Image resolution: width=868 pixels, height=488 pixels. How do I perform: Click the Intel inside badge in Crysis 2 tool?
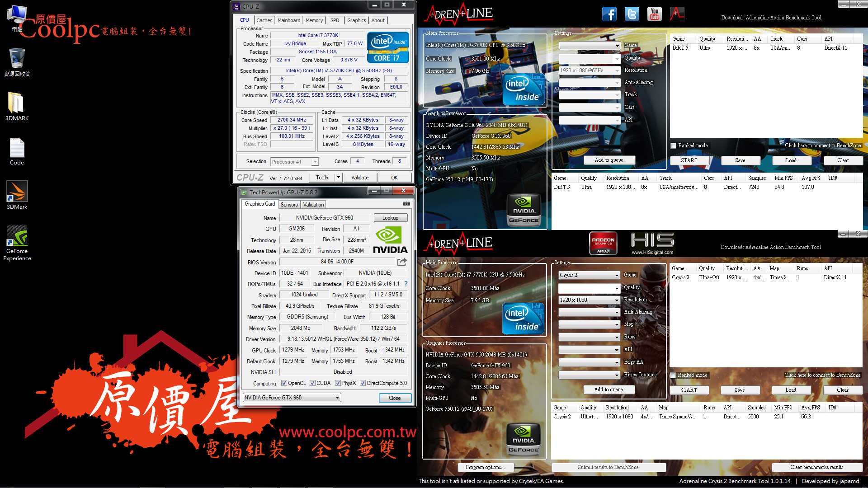pyautogui.click(x=524, y=319)
